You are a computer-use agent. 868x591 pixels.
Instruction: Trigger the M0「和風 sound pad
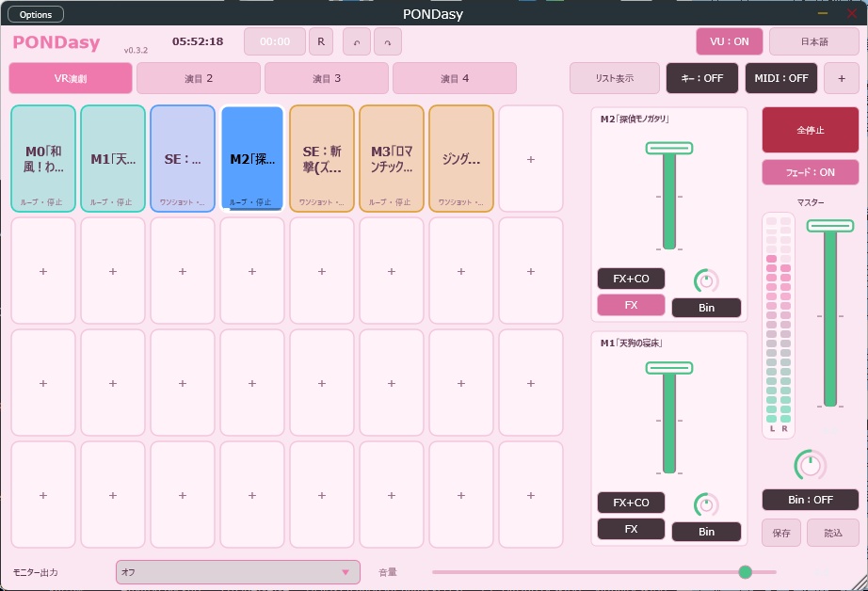[43, 159]
